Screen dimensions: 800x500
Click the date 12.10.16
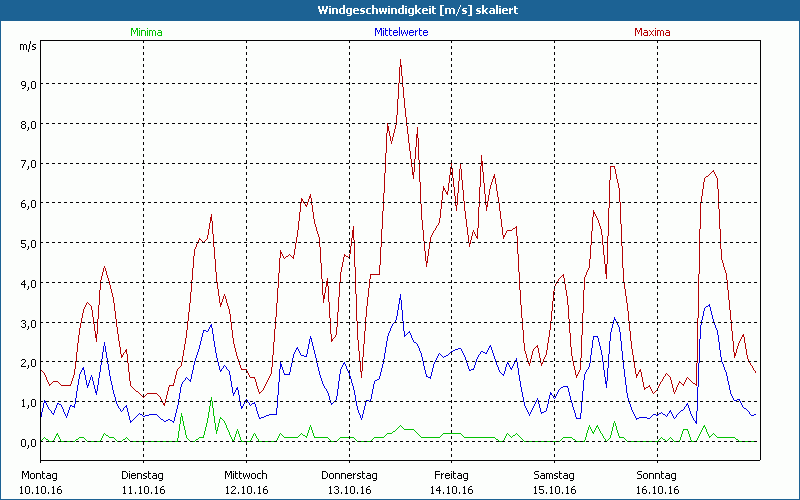(x=247, y=491)
